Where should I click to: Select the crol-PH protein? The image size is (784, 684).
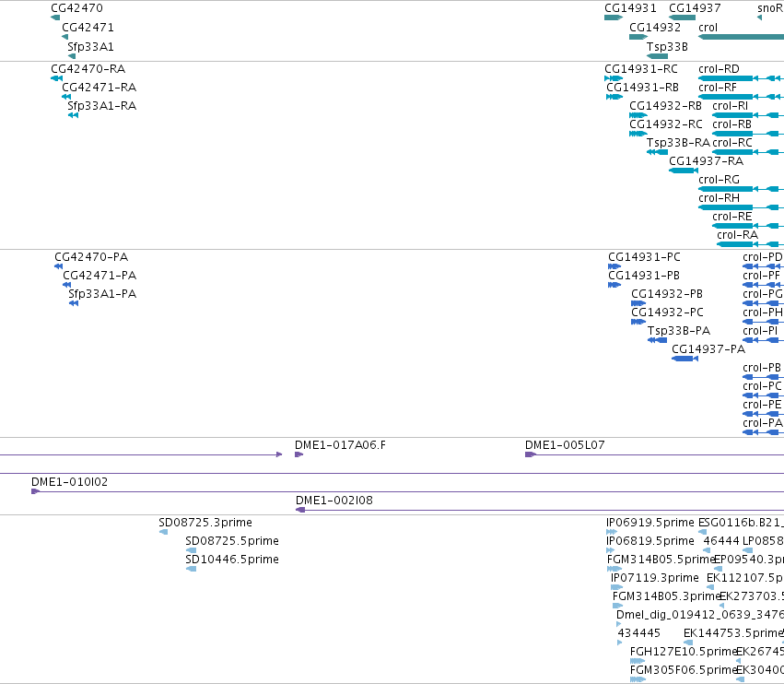click(x=763, y=313)
